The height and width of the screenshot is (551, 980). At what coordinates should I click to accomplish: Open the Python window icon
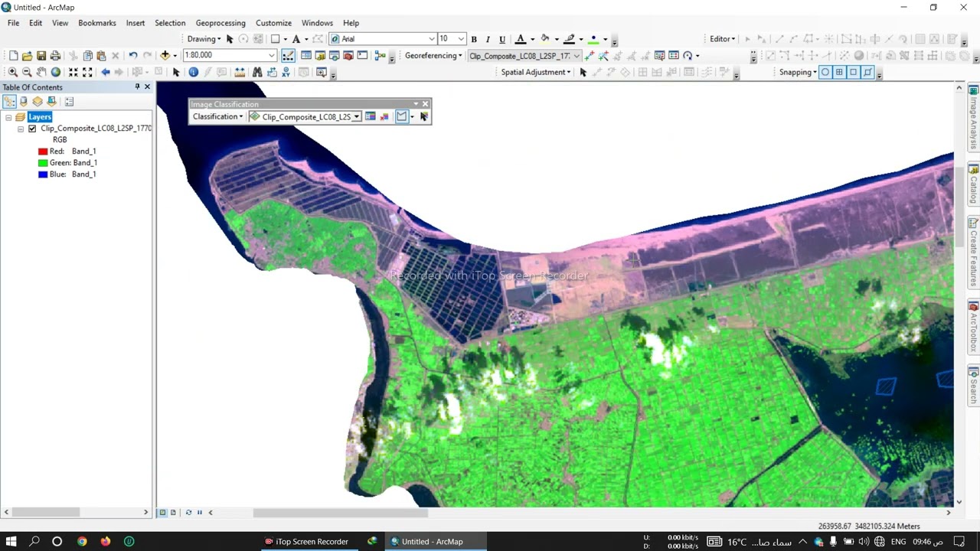coord(362,55)
